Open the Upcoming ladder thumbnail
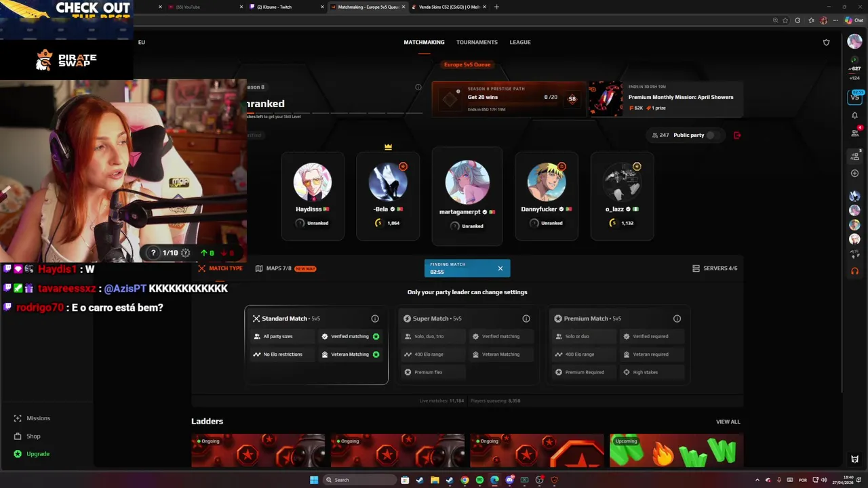Viewport: 868px width, 488px height. coord(676,451)
